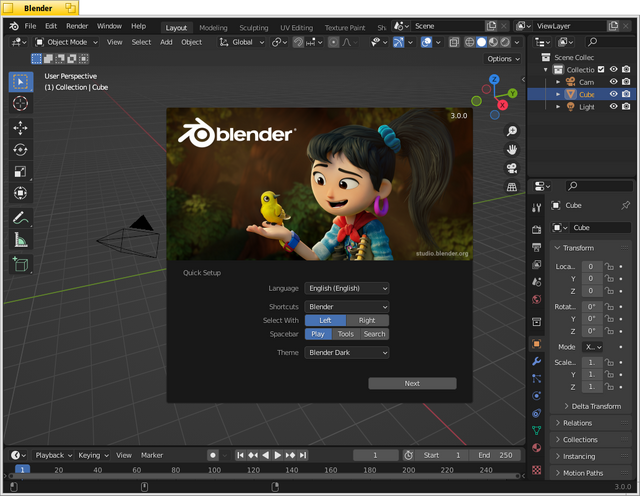640x496 pixels.
Task: Pin the Cube properties panel
Action: (625, 205)
